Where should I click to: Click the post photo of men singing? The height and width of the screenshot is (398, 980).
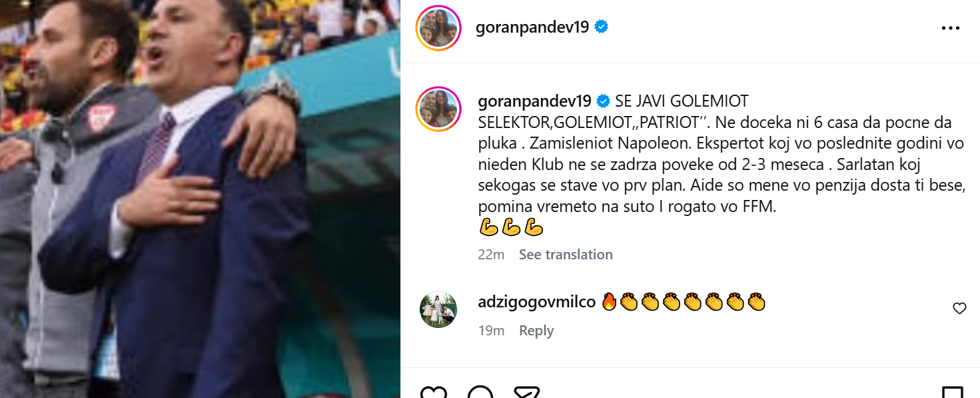point(200,199)
